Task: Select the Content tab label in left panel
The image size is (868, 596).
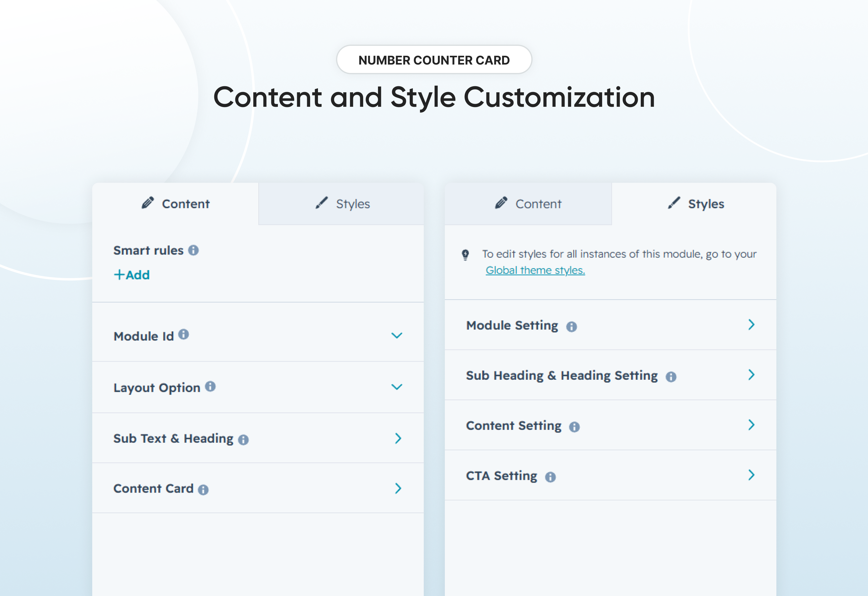Action: tap(186, 204)
